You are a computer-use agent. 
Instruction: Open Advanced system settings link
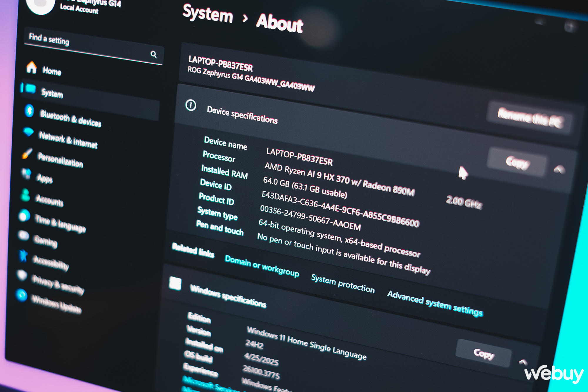pos(435,303)
